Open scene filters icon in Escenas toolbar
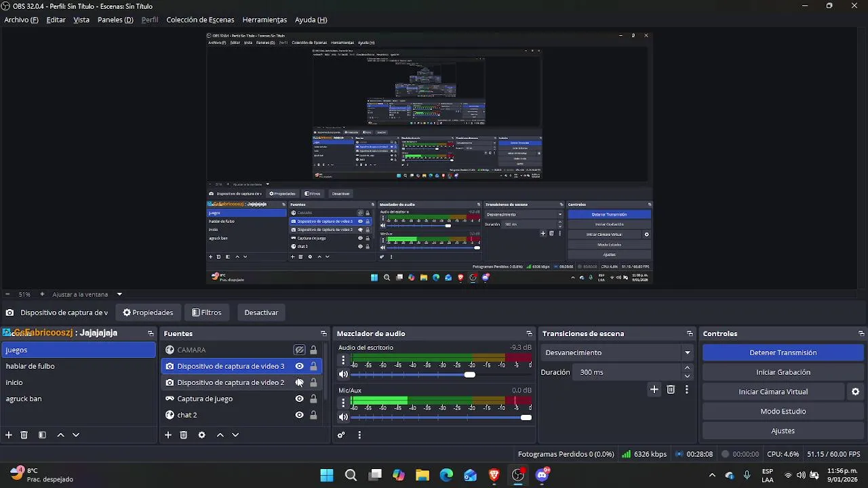Viewport: 868px width, 488px height. click(42, 435)
